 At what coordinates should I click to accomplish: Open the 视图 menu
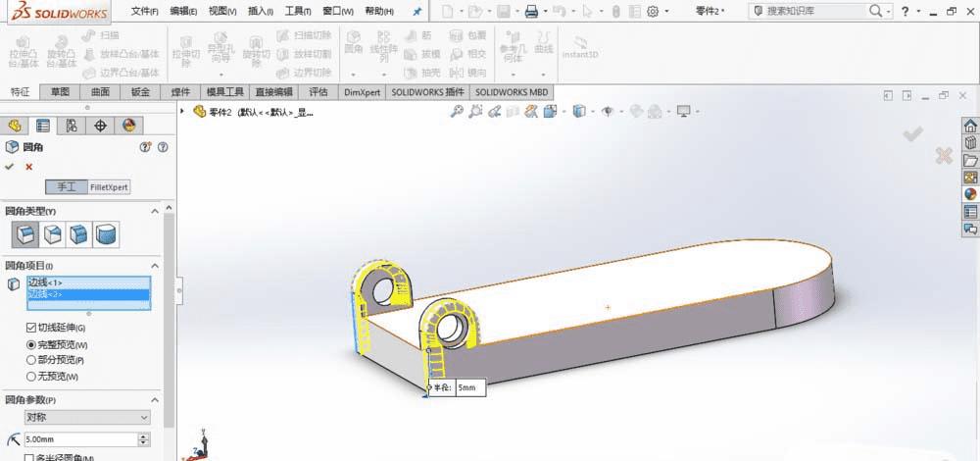222,11
